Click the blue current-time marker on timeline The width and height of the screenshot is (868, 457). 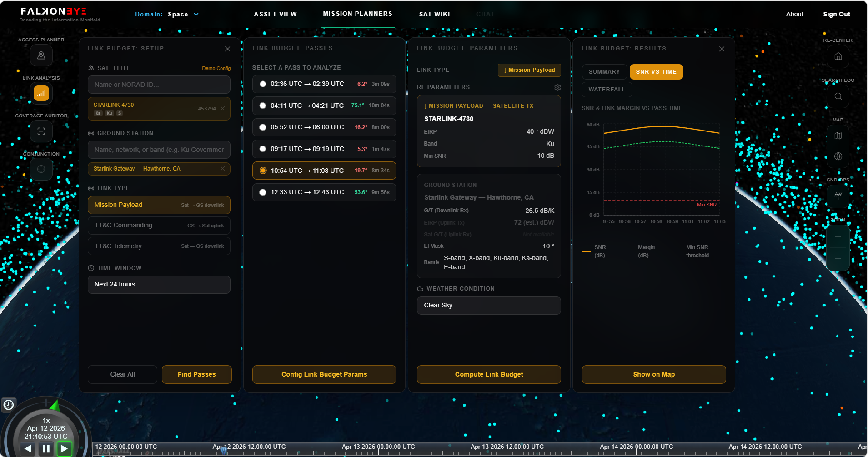click(x=224, y=450)
